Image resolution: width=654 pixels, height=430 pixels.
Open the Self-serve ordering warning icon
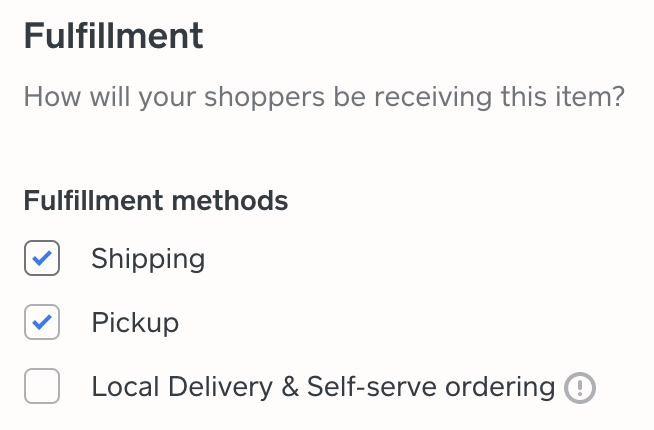point(579,387)
